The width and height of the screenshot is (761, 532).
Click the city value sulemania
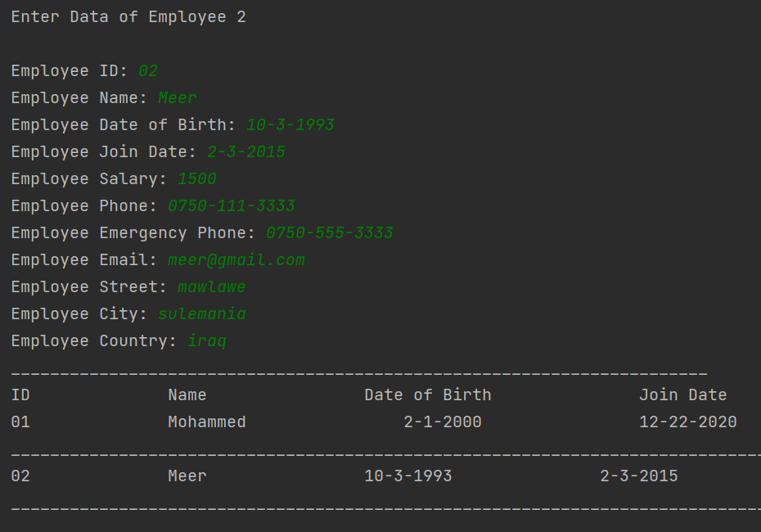(x=202, y=314)
